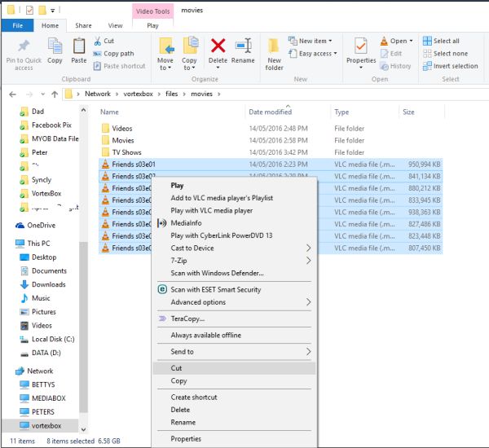Click the Rename icon in Organize group
The height and width of the screenshot is (448, 489).
[x=243, y=46]
